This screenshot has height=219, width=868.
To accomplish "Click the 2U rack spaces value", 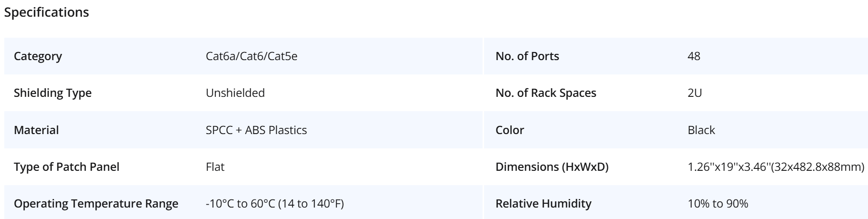I will [695, 93].
